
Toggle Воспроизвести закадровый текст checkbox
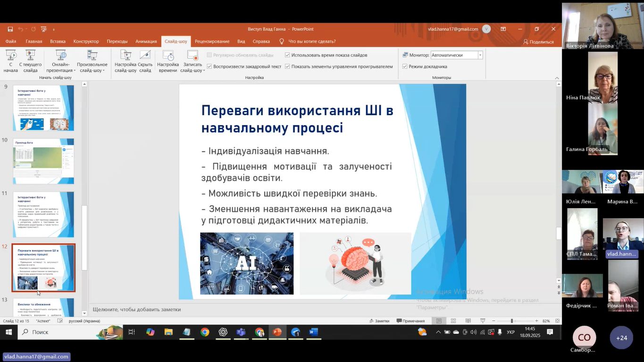209,67
